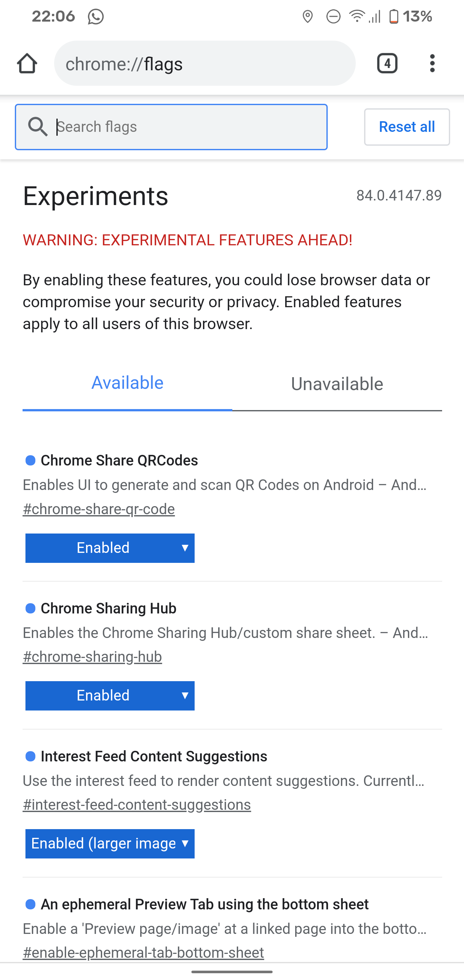This screenshot has height=980, width=464.
Task: Expand the Interest Feed Content Suggestions dropdown
Action: 110,843
